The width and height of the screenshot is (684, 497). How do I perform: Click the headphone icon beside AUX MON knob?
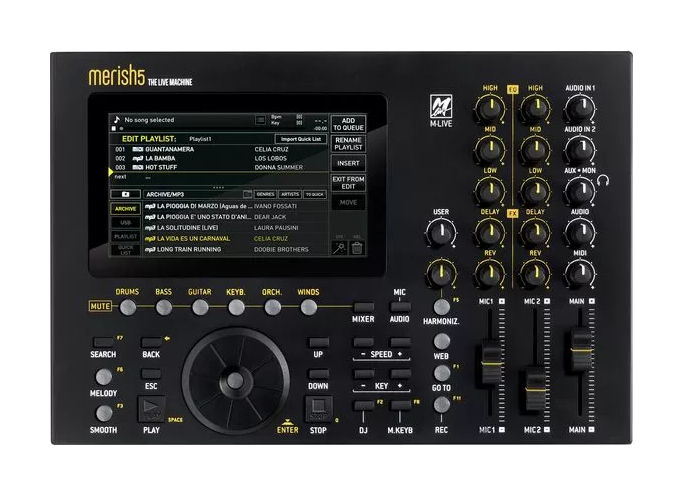tap(603, 180)
